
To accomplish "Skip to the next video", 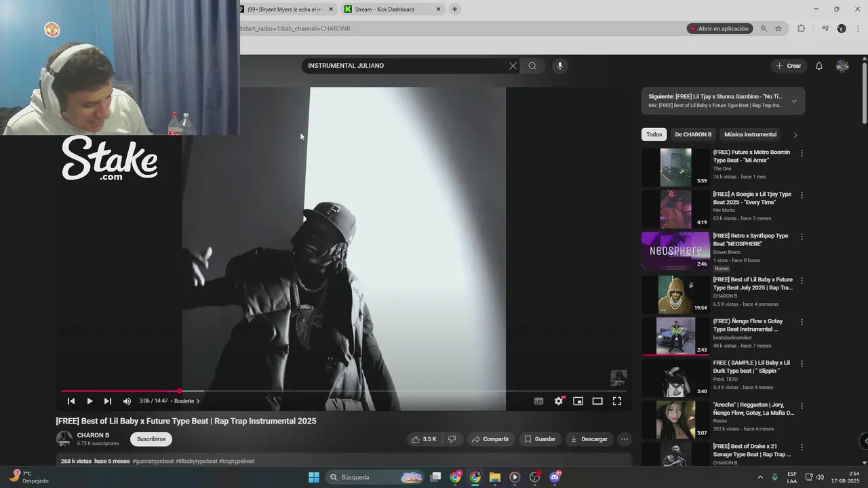I will [107, 401].
